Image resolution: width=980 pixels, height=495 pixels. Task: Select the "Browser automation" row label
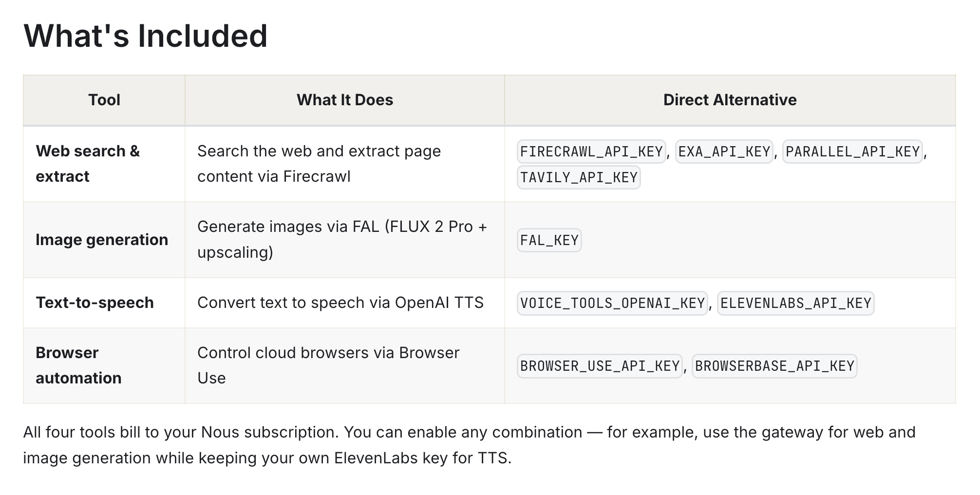click(78, 365)
